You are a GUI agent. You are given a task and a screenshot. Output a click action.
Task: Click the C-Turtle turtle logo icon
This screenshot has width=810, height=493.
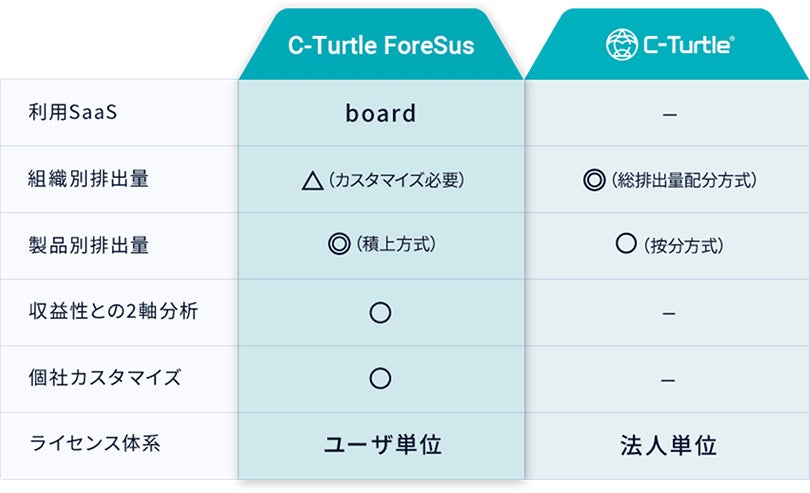[620, 44]
